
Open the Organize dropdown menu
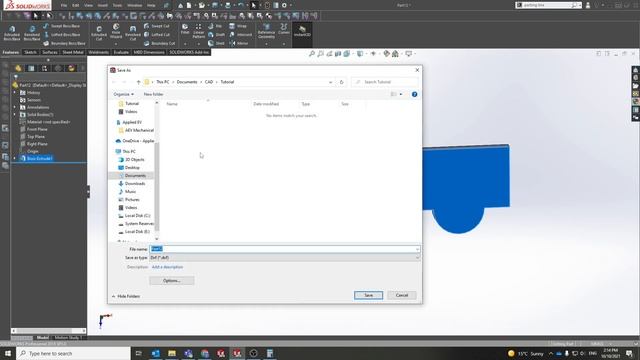(123, 94)
